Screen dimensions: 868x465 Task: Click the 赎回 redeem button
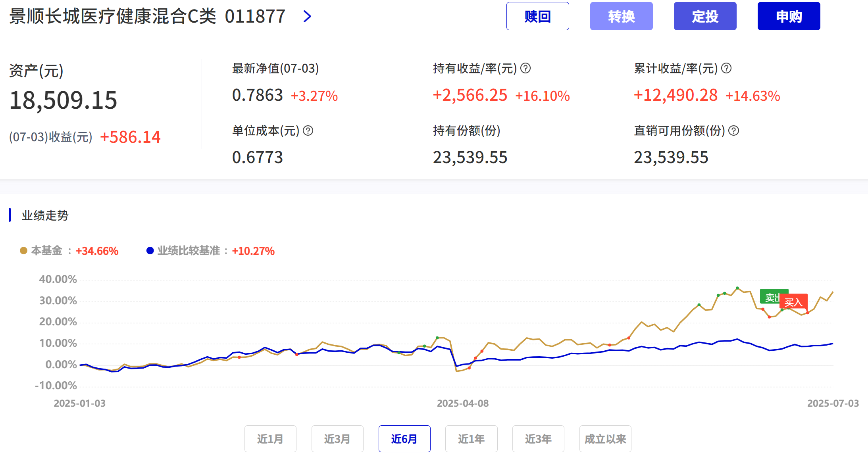point(537,16)
